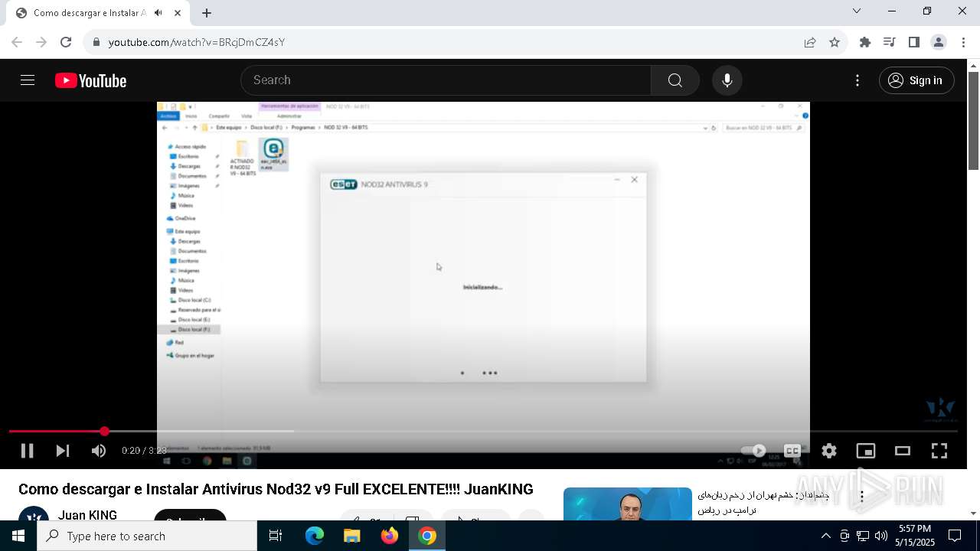The image size is (980, 551).
Task: Open Chrome media controls icon
Action: coord(890,42)
